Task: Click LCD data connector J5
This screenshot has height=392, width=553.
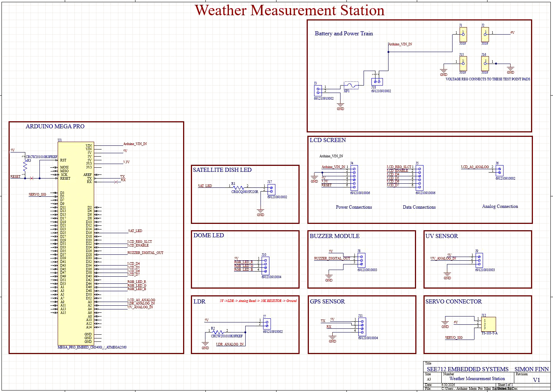Action: pos(419,178)
